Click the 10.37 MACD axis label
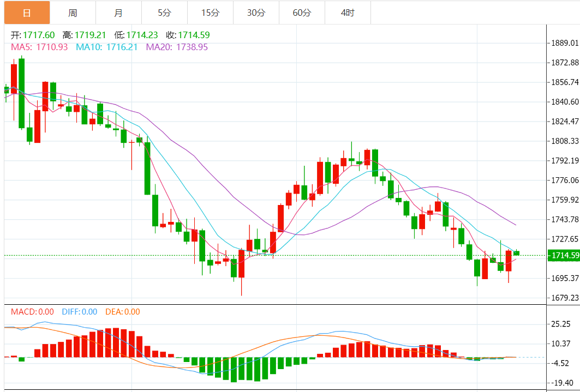This screenshot has height=392, width=580. pyautogui.click(x=561, y=343)
